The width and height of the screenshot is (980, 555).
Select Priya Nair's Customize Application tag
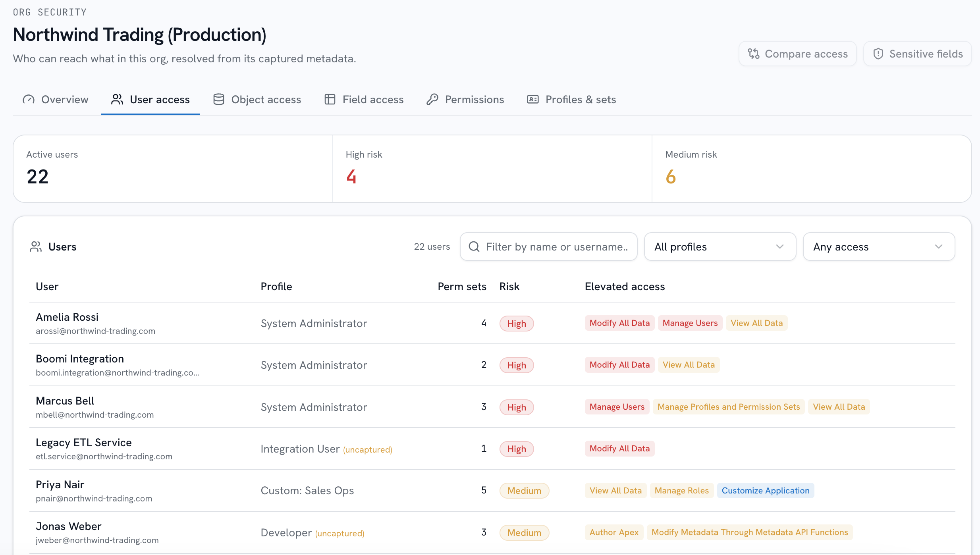pos(765,490)
